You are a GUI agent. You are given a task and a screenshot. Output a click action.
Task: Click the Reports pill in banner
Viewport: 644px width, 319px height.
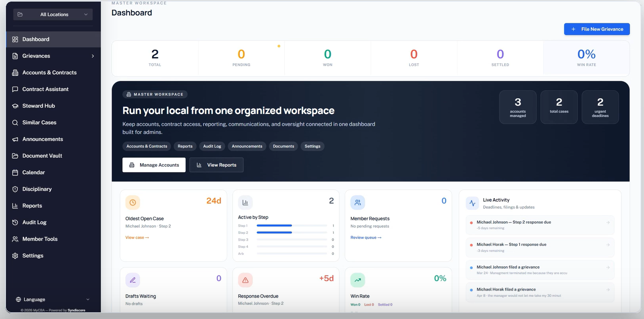pyautogui.click(x=185, y=146)
